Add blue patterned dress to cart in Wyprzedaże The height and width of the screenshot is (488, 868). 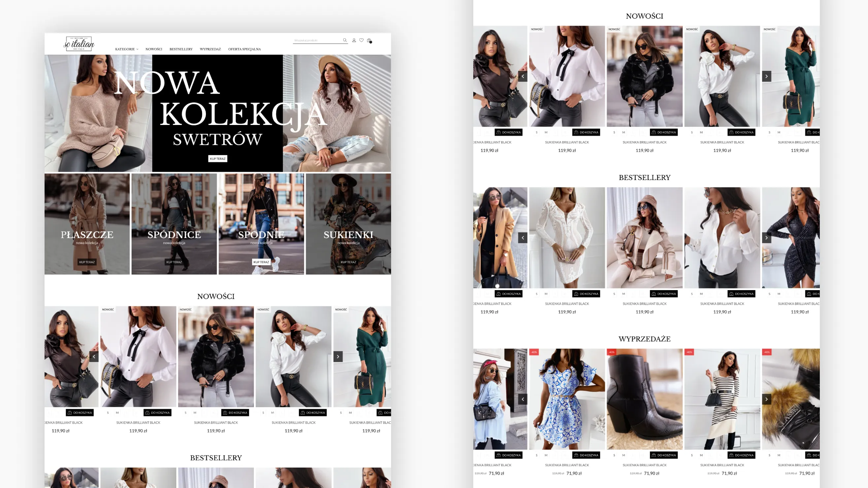(586, 455)
